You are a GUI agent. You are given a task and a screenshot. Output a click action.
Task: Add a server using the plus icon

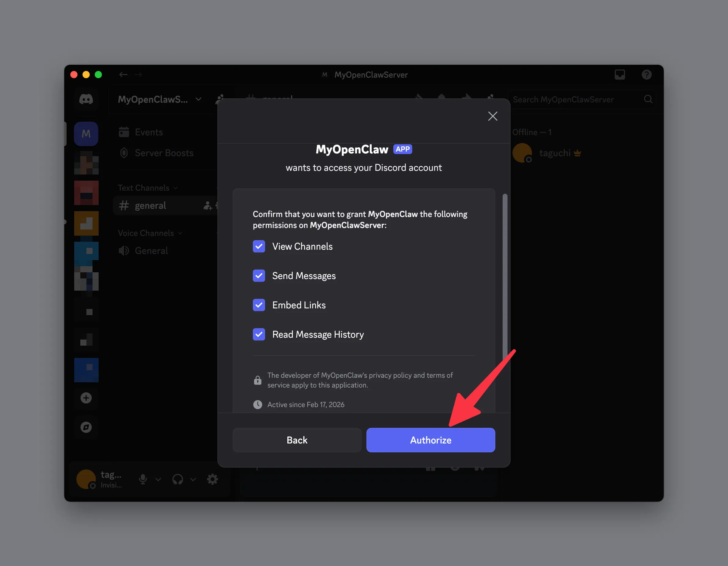[x=86, y=398]
